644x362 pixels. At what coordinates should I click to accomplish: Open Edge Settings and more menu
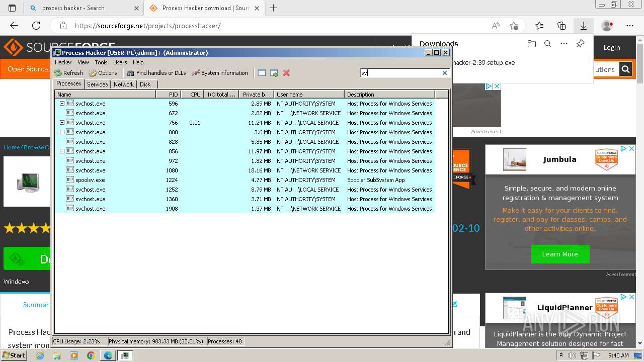pyautogui.click(x=630, y=26)
